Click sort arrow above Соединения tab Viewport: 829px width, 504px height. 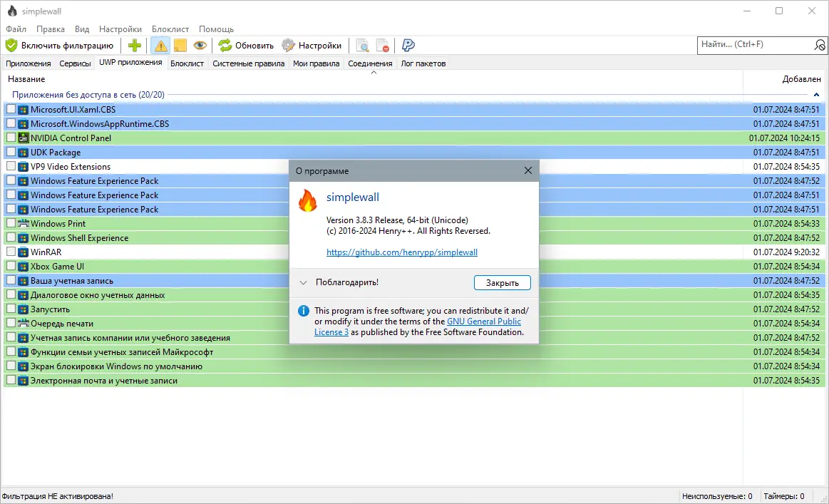(x=374, y=73)
